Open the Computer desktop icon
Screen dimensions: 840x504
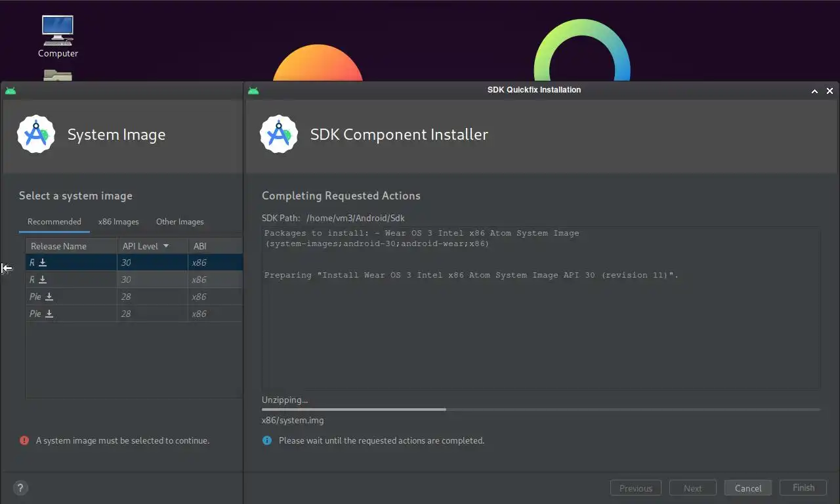[x=58, y=36]
